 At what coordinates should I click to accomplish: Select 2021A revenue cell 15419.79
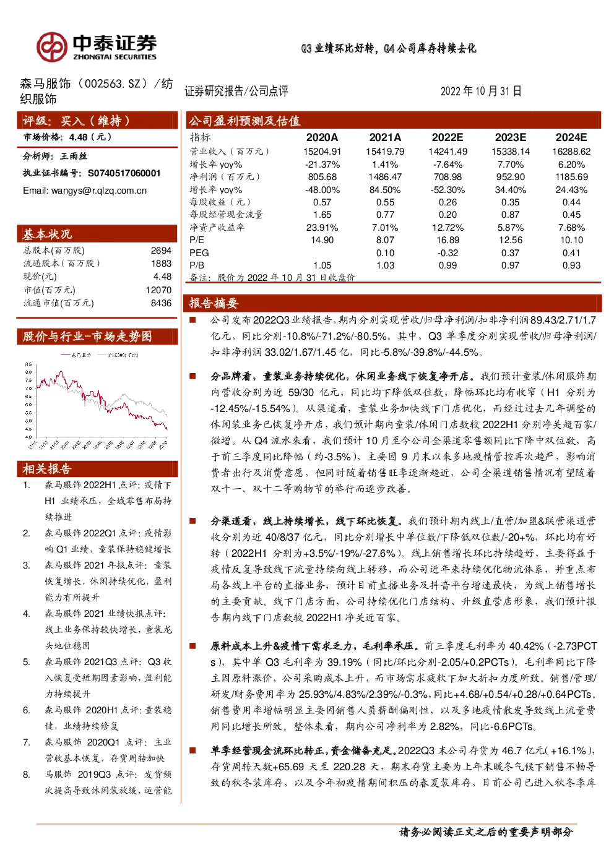[385, 152]
